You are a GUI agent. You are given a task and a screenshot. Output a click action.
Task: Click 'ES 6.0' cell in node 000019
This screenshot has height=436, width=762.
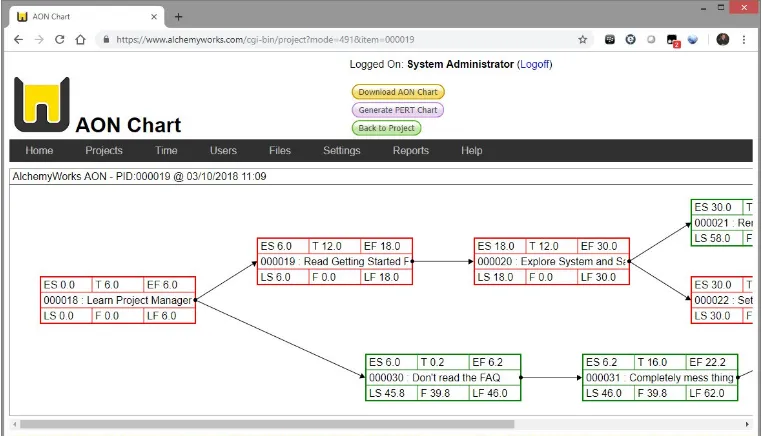coord(283,246)
